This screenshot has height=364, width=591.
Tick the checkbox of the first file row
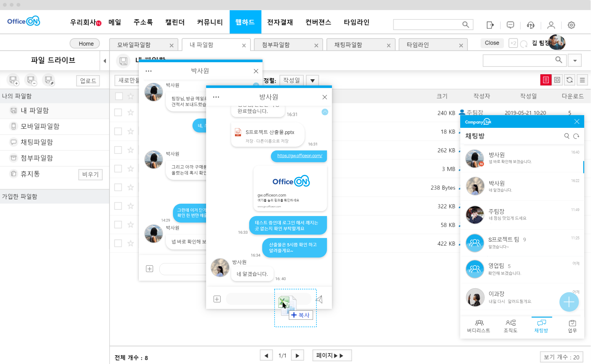coord(118,112)
